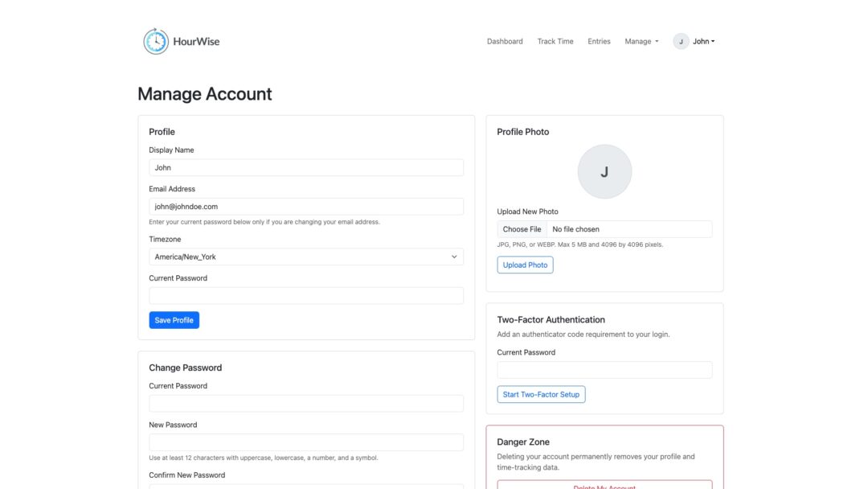The height and width of the screenshot is (489, 868).
Task: Click the large J profile photo placeholder
Action: pyautogui.click(x=604, y=171)
